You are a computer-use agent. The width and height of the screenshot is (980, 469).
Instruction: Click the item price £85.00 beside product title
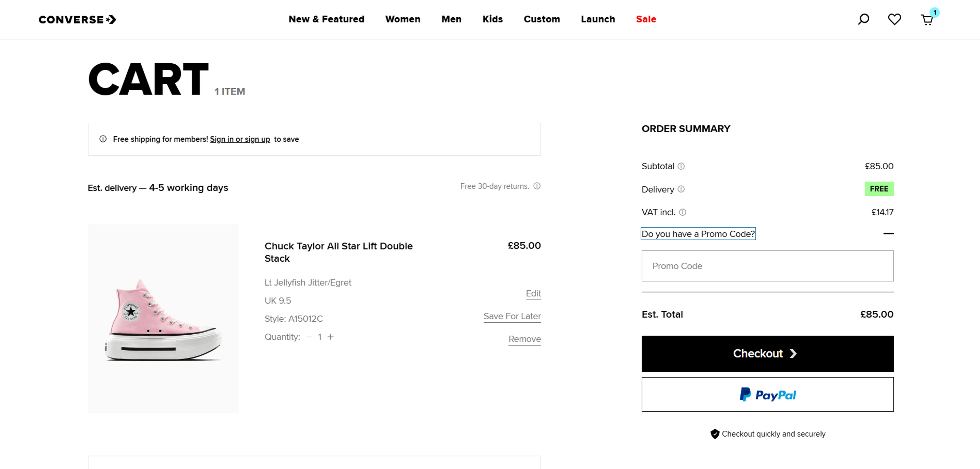coord(524,245)
